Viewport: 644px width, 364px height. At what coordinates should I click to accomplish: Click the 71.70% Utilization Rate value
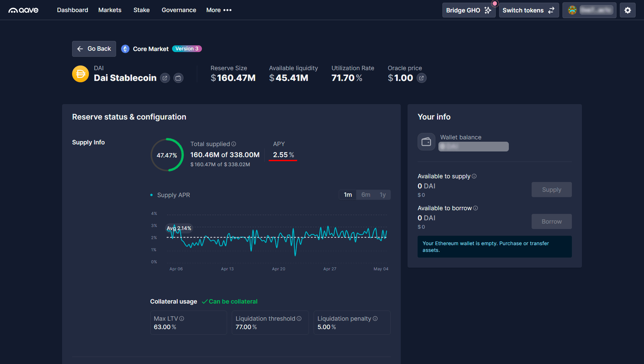tap(347, 78)
